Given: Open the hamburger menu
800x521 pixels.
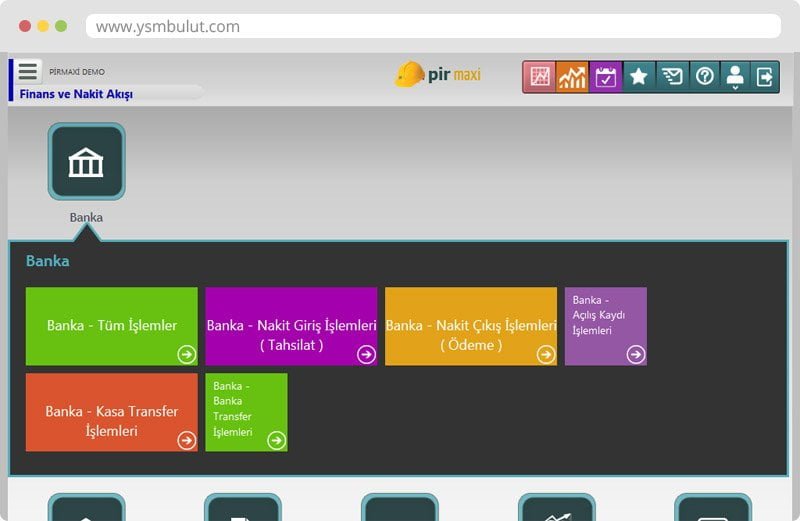Looking at the screenshot, I should [28, 72].
